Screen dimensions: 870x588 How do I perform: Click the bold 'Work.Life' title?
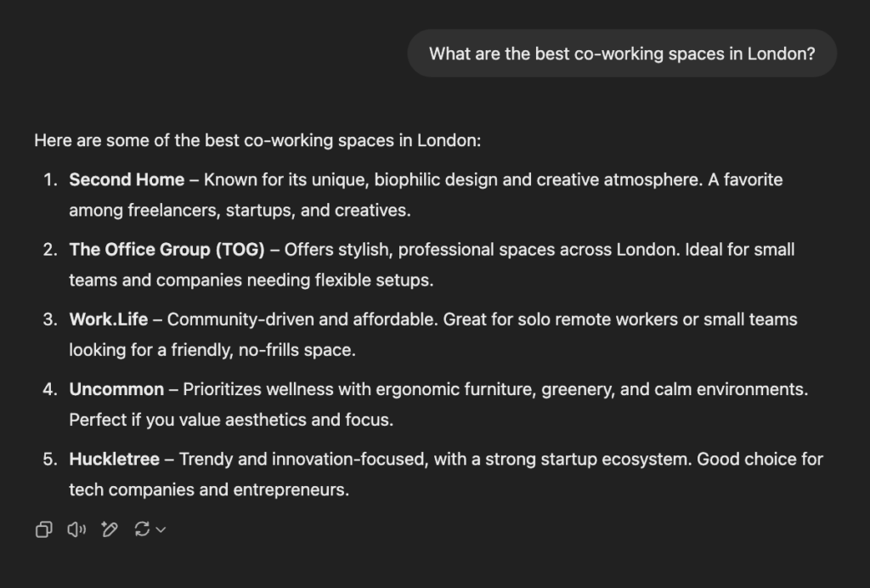(109, 319)
